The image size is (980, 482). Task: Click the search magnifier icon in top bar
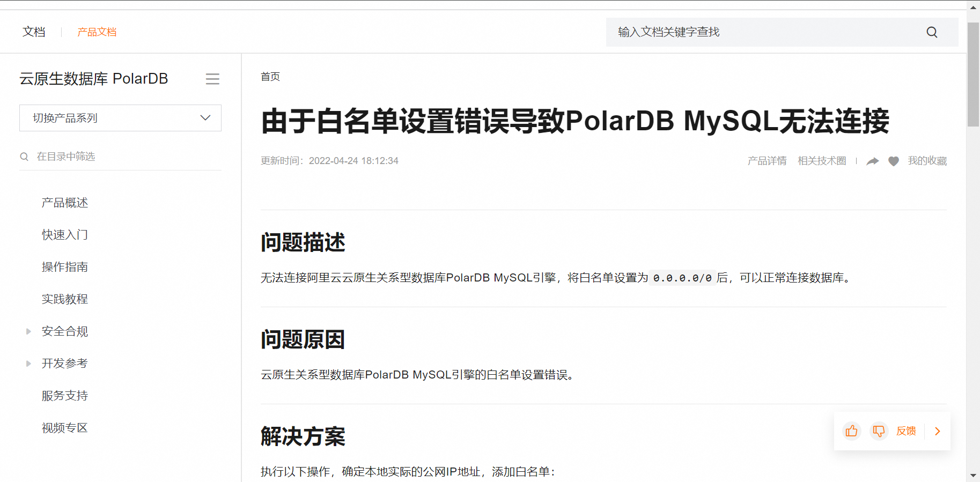tap(932, 32)
